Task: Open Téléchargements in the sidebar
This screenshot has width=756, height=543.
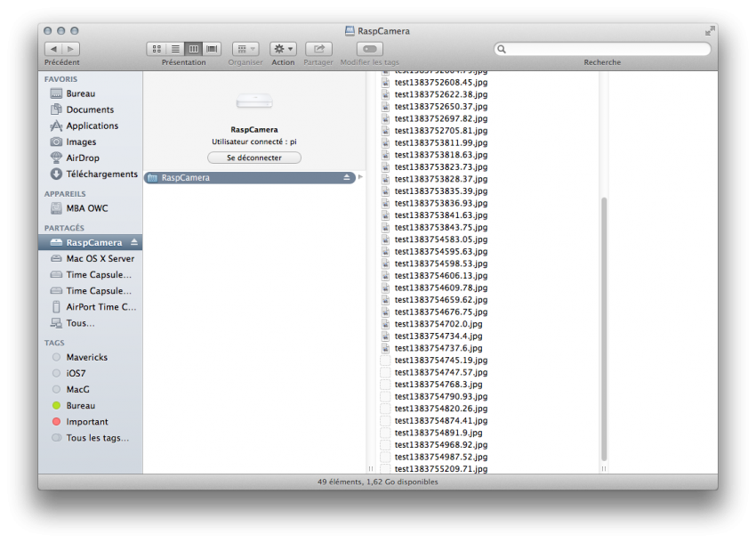Action: [90, 174]
